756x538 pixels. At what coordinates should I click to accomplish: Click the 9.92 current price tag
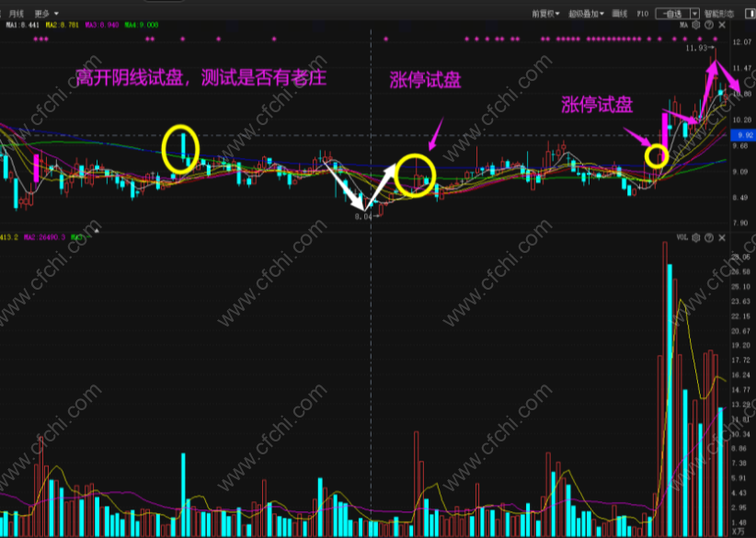pos(743,135)
